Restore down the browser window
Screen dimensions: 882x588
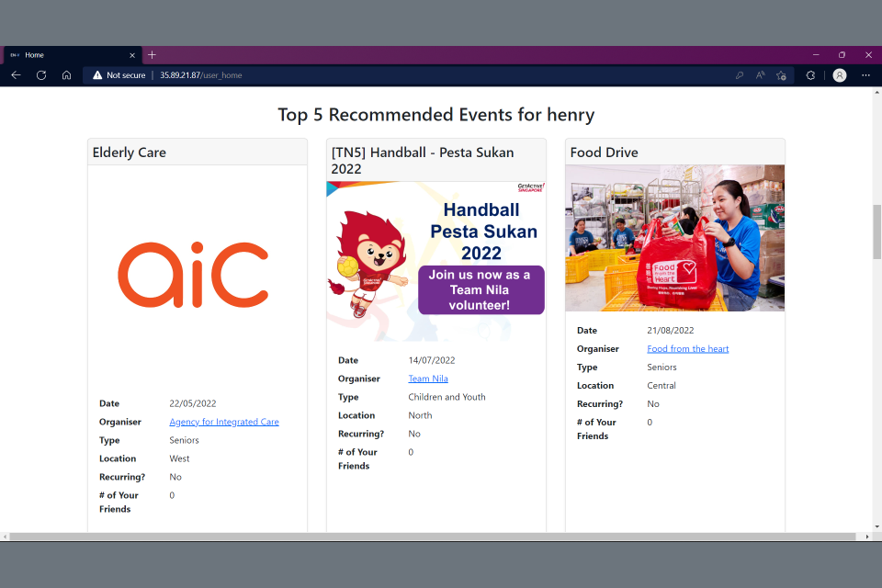(842, 54)
